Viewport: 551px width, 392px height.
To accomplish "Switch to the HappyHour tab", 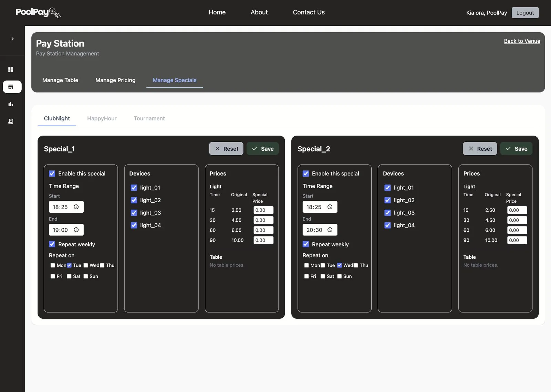I will (102, 118).
